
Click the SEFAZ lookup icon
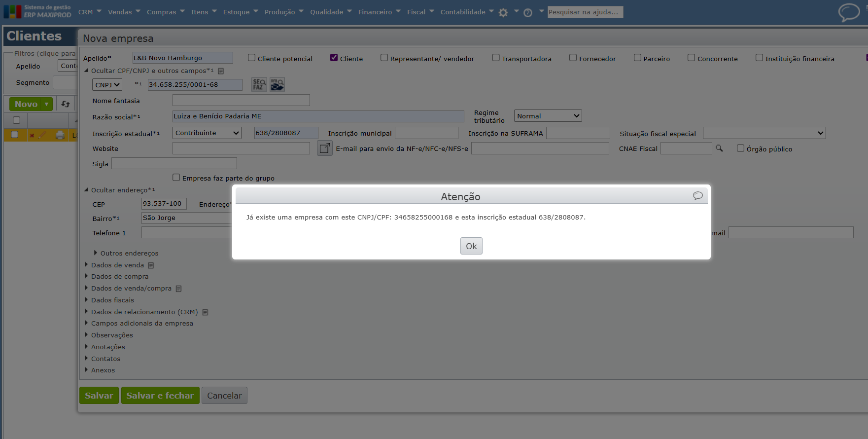(259, 85)
